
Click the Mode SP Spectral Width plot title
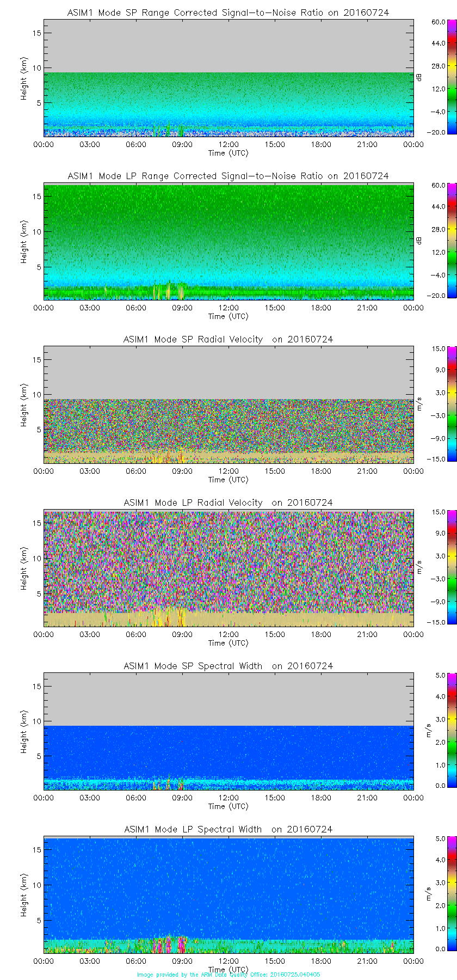point(228,666)
